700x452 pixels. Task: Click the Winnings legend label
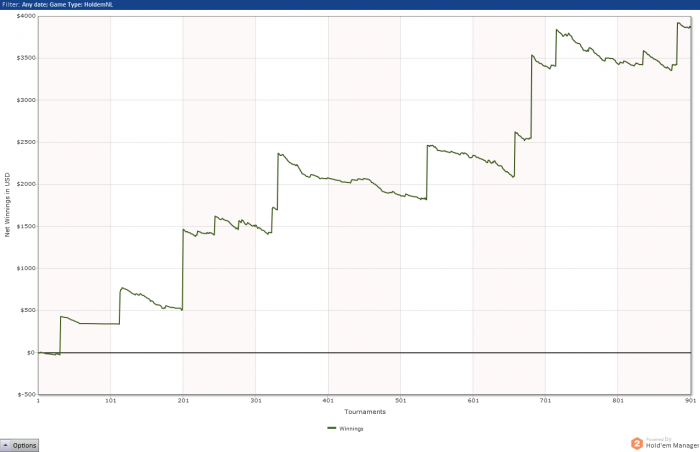(351, 428)
